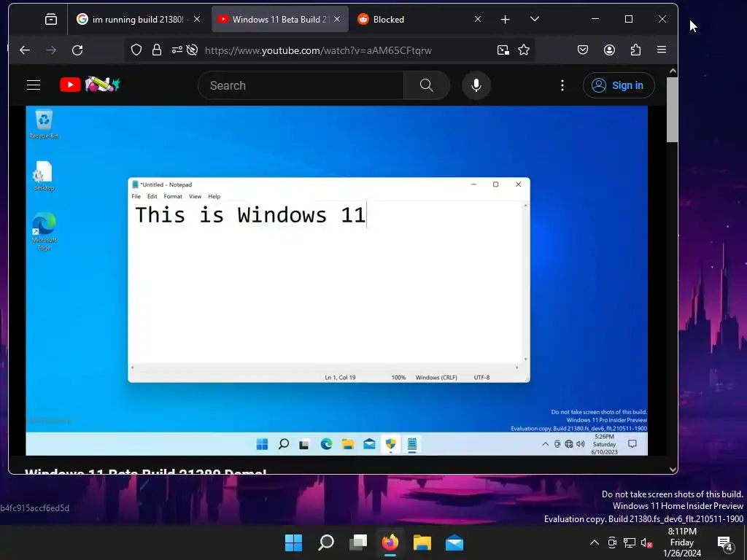The image size is (747, 560).
Task: View site security lock information
Action: tap(157, 50)
